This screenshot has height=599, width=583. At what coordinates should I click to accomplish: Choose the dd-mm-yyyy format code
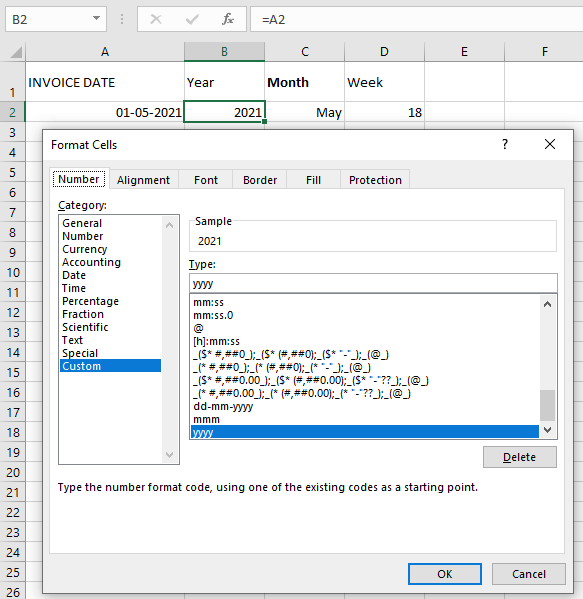[365, 406]
